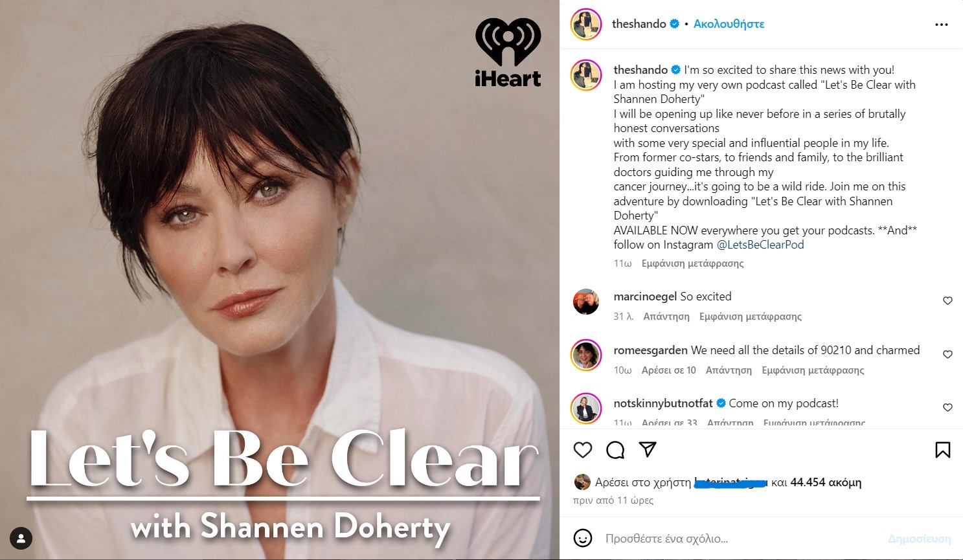Open emoji picker in comment box

coord(583,538)
